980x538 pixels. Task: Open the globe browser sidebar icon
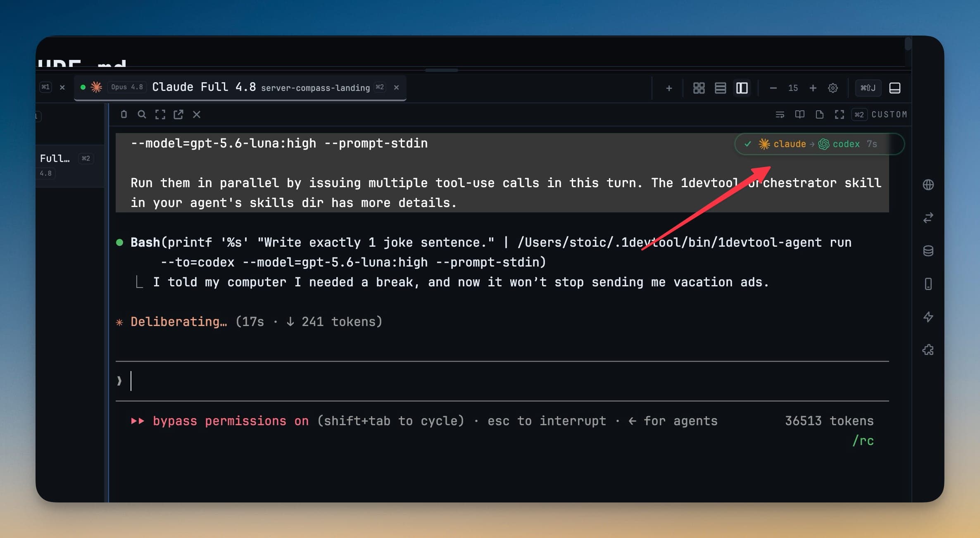[928, 185]
